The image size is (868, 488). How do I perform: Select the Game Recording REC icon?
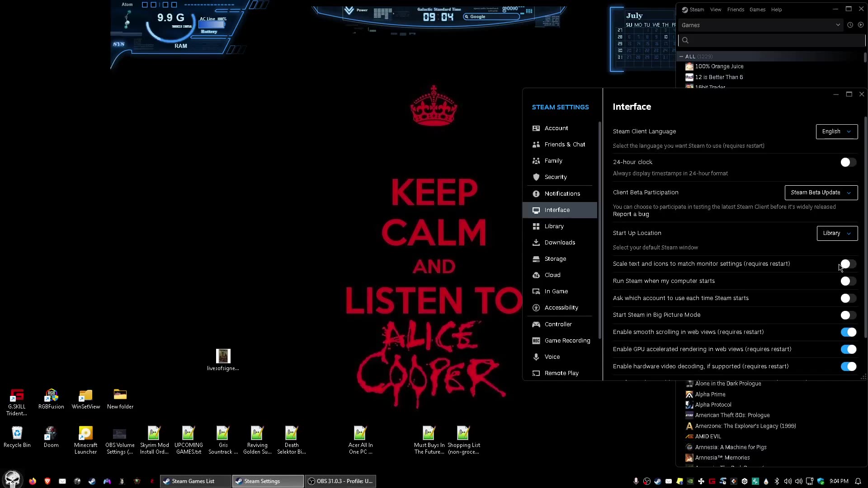536,341
